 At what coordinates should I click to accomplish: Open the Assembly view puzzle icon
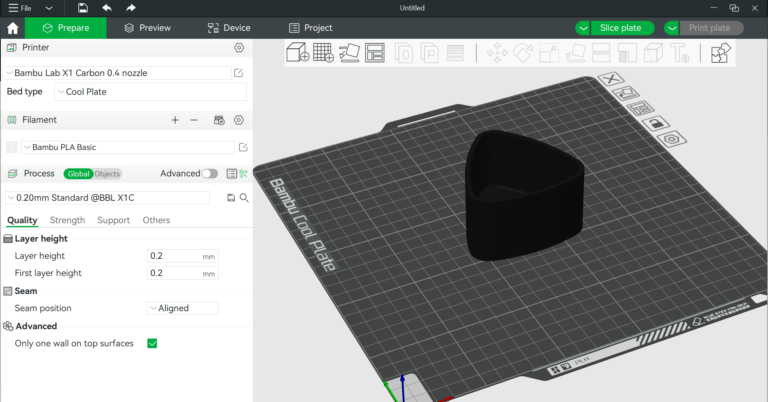pos(720,53)
